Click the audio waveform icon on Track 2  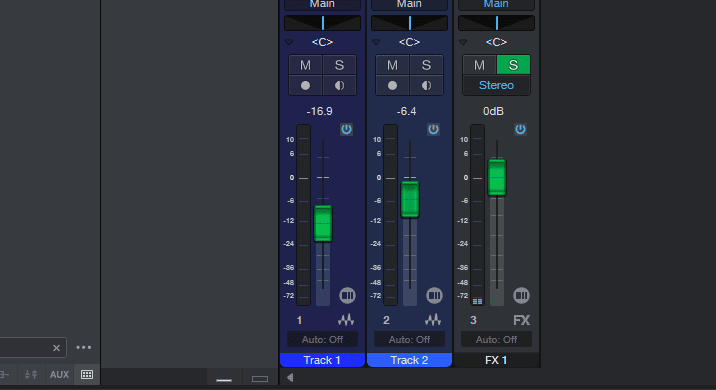coord(433,320)
